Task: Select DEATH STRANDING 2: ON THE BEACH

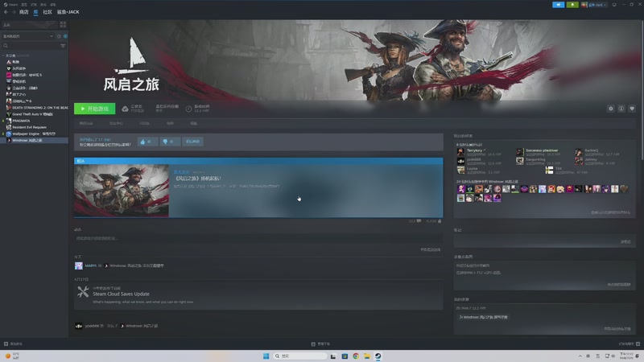Action: pyautogui.click(x=37, y=108)
